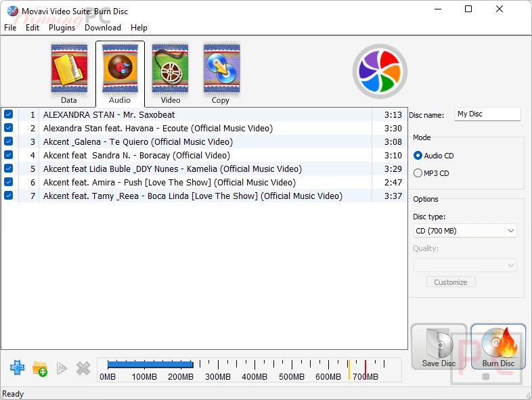532x400 pixels.
Task: Add files with the blue plus icon
Action: 18,368
